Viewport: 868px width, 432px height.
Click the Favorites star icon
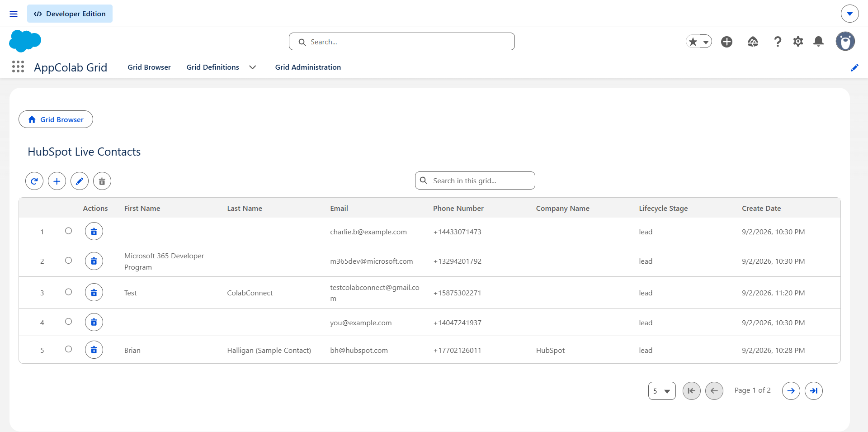point(693,42)
